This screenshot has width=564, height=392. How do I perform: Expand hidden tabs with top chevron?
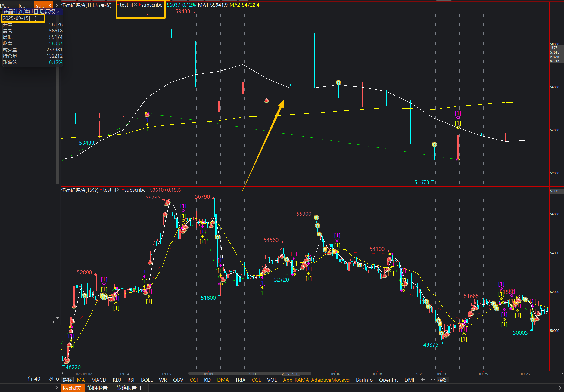click(57, 5)
